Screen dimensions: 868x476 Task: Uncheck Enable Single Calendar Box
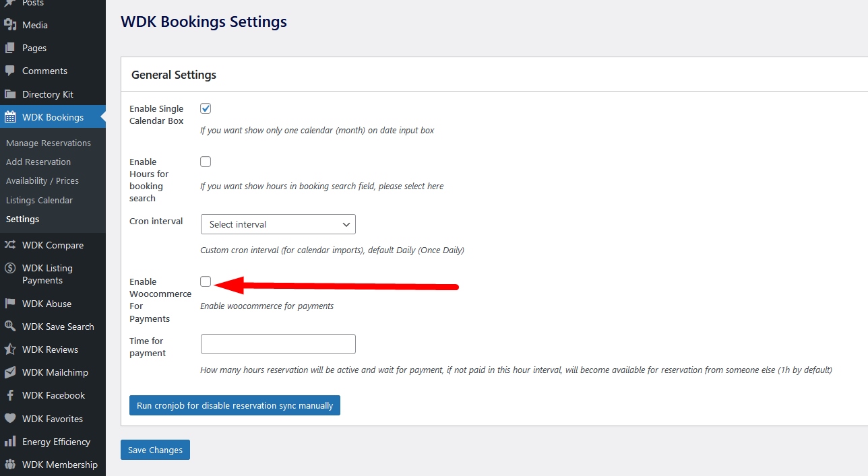[206, 108]
